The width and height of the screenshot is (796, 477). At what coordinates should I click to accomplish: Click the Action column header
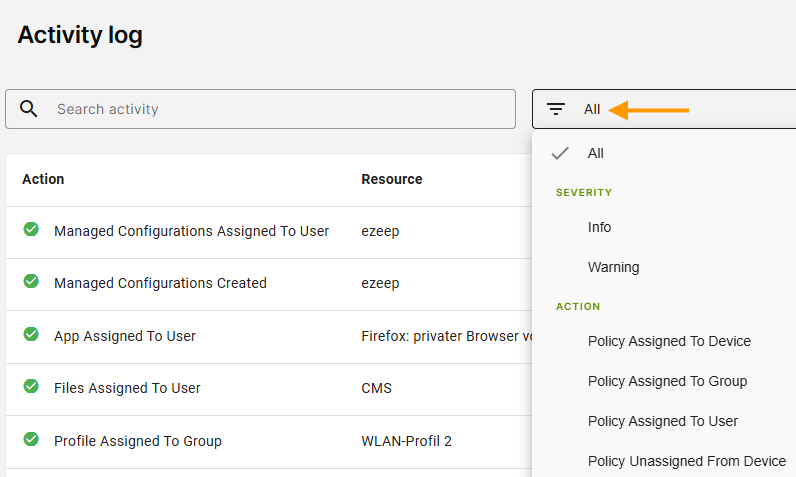[43, 179]
